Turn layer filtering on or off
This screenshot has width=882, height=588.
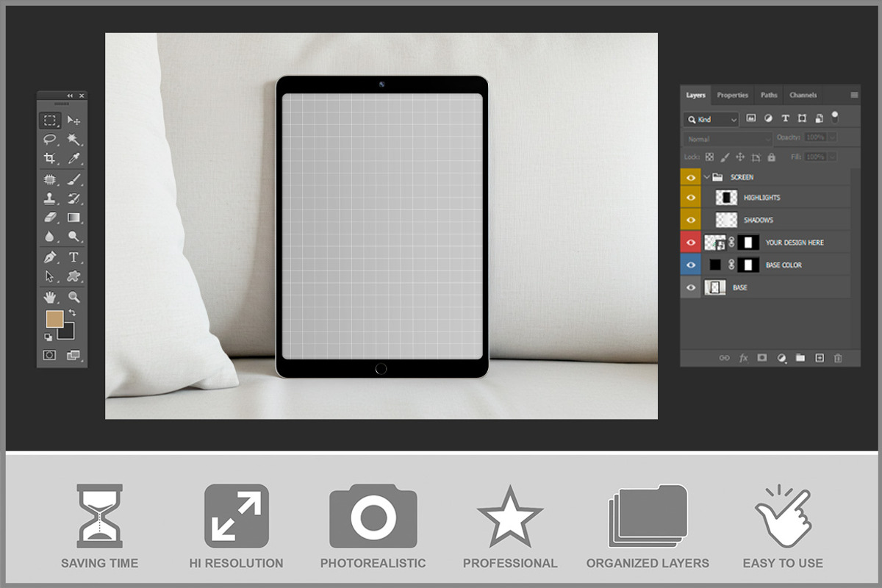click(x=835, y=117)
